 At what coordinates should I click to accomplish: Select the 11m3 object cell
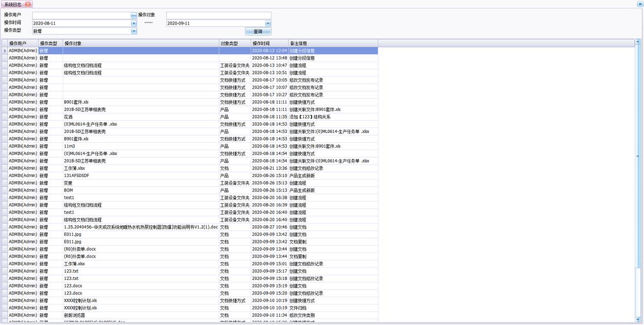pyautogui.click(x=141, y=146)
